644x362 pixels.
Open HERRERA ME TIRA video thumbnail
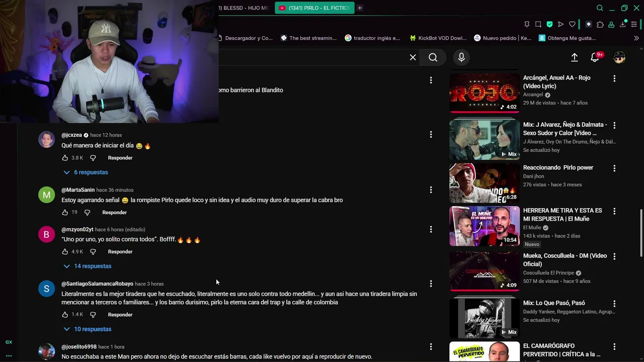click(x=485, y=226)
